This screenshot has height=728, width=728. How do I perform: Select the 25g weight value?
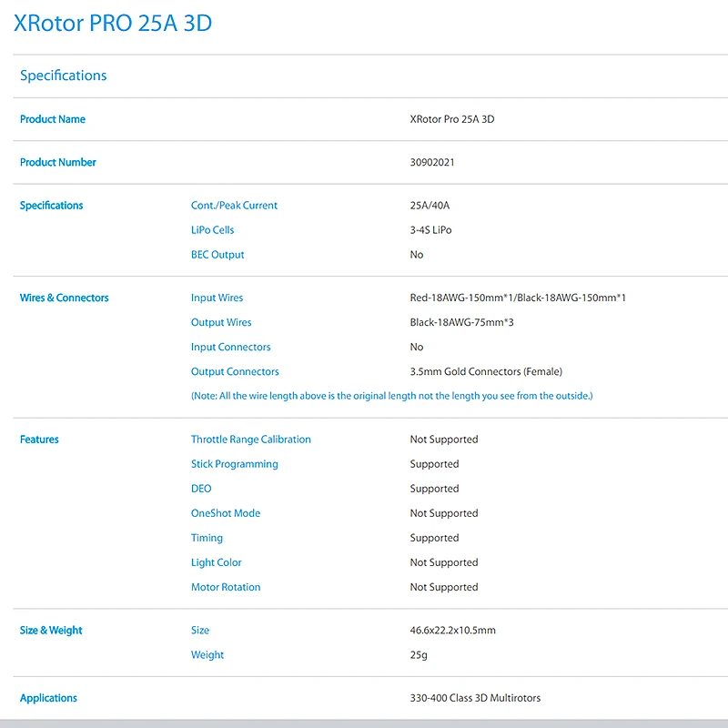tap(419, 655)
